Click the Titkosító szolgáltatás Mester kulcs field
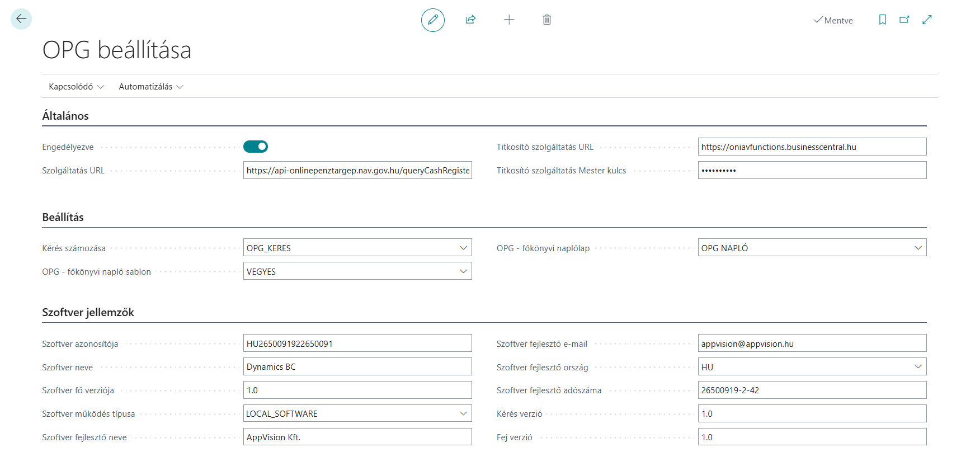This screenshot has height=452, width=980. [x=812, y=171]
